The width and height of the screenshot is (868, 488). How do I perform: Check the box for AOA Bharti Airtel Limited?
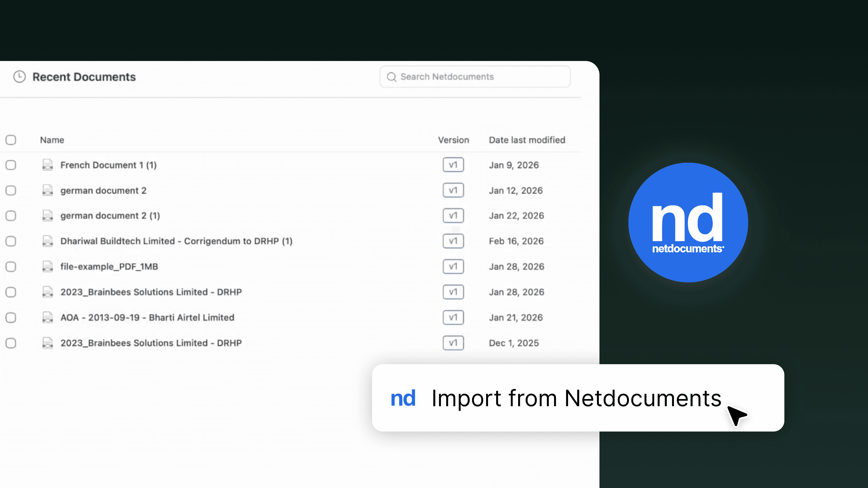[11, 318]
